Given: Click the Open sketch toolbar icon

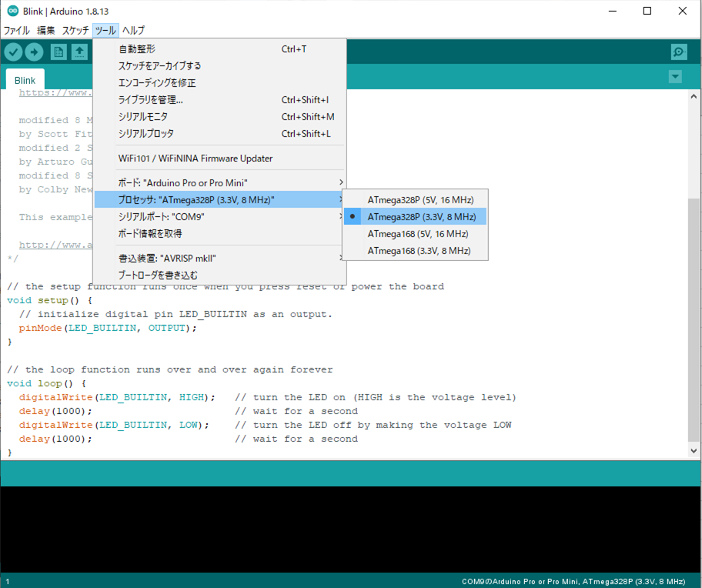Looking at the screenshot, I should click(80, 52).
